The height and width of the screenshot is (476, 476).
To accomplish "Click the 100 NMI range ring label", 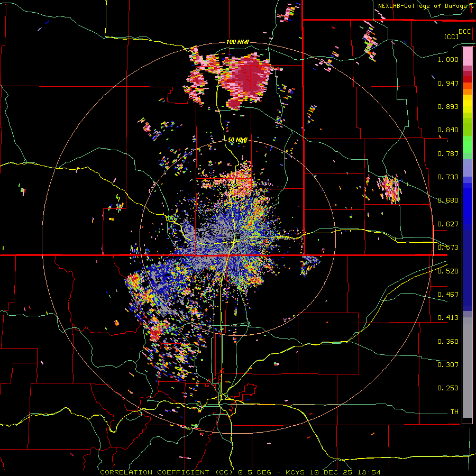I will coord(237,42).
